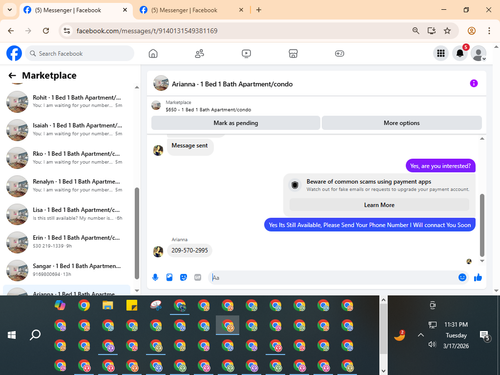The width and height of the screenshot is (500, 375).
Task: Click the Facebook logo
Action: tap(14, 53)
